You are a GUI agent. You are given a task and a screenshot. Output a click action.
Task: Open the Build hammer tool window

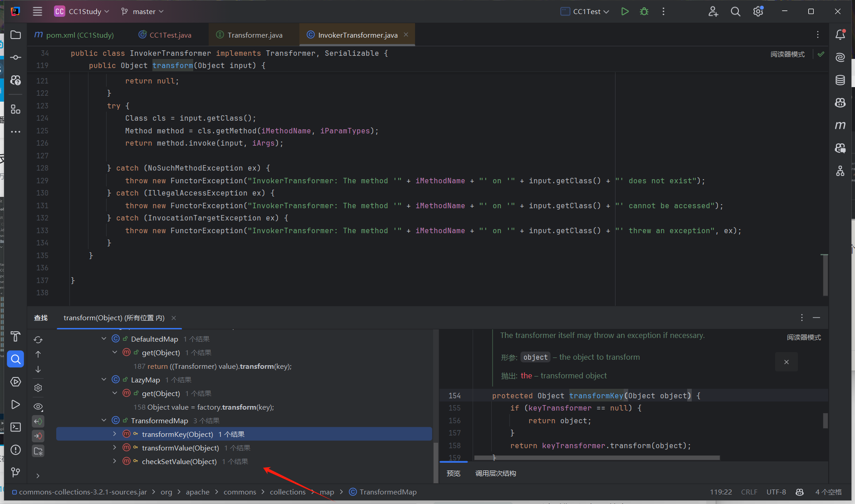pyautogui.click(x=15, y=336)
